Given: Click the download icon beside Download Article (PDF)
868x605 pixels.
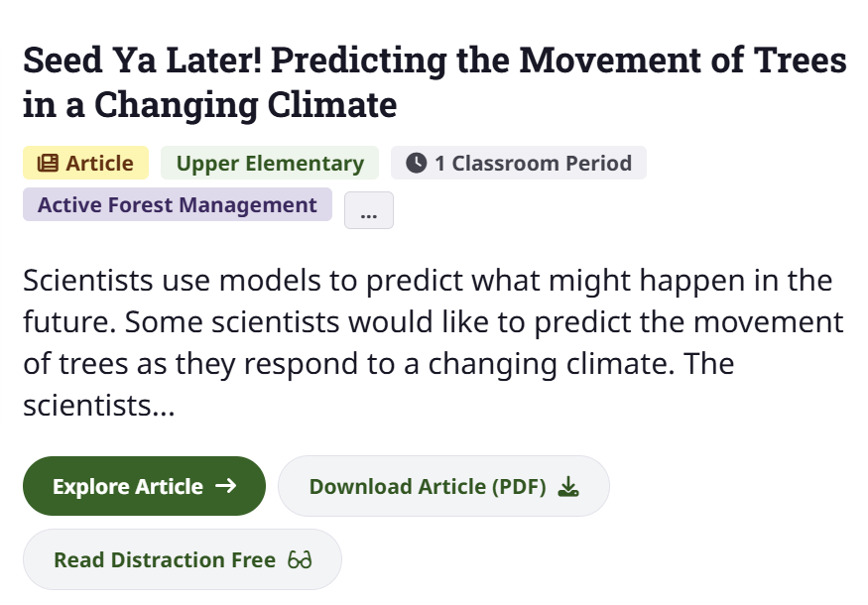Looking at the screenshot, I should [x=567, y=486].
